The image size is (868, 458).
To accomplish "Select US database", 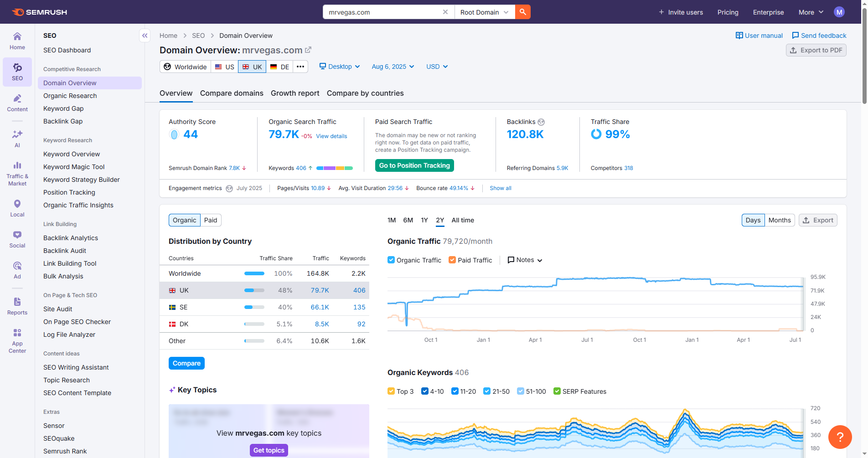I will click(x=224, y=67).
